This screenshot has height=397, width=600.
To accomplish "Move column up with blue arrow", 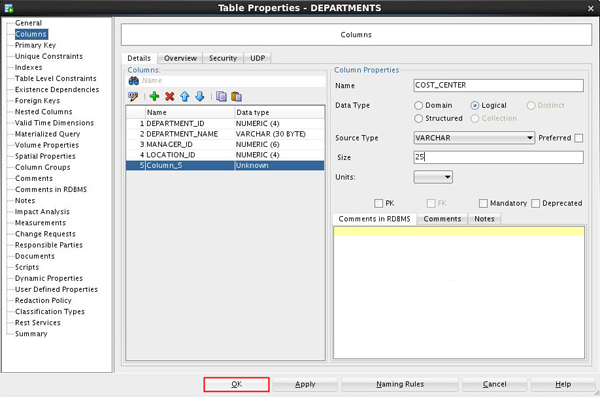I will (x=185, y=96).
